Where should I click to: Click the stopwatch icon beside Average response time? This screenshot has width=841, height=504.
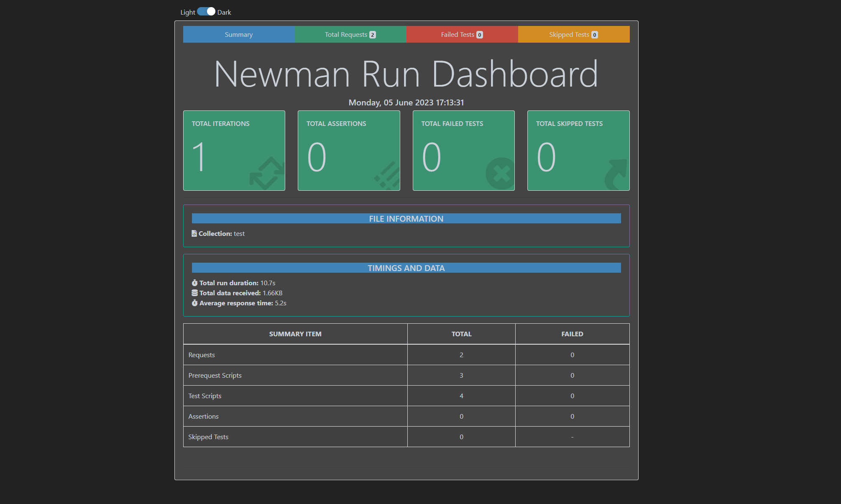pos(194,303)
